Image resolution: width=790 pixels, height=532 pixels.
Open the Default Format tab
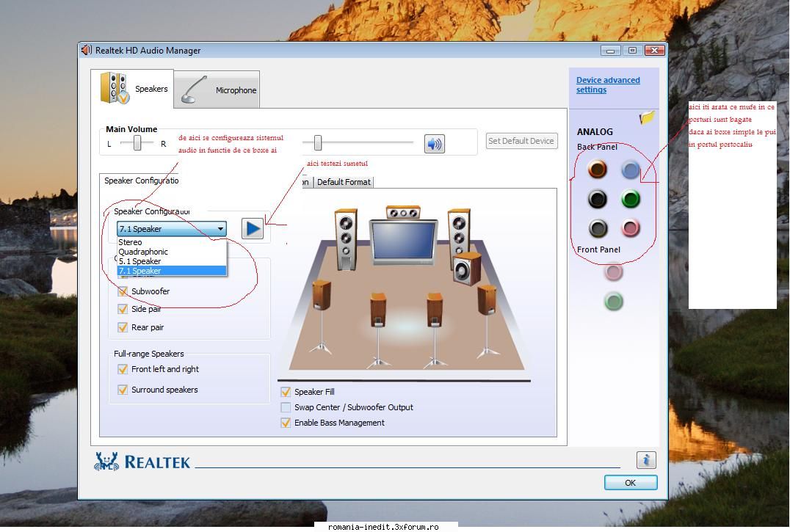pyautogui.click(x=344, y=182)
